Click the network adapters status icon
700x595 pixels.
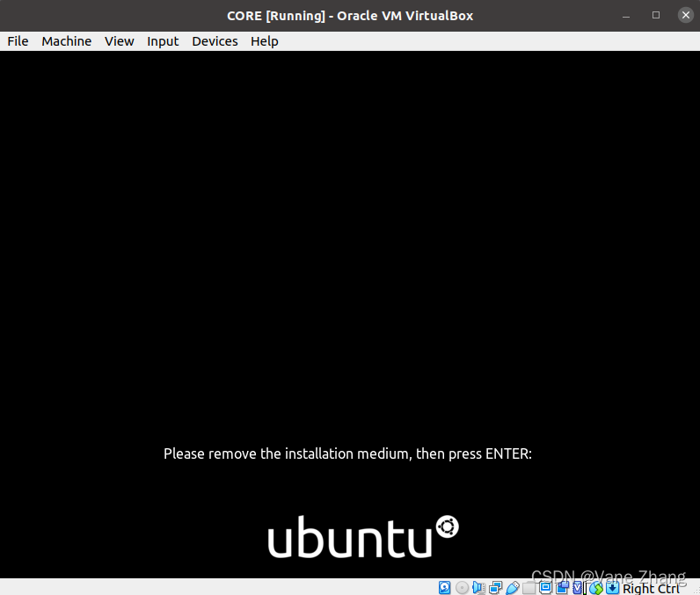point(495,588)
